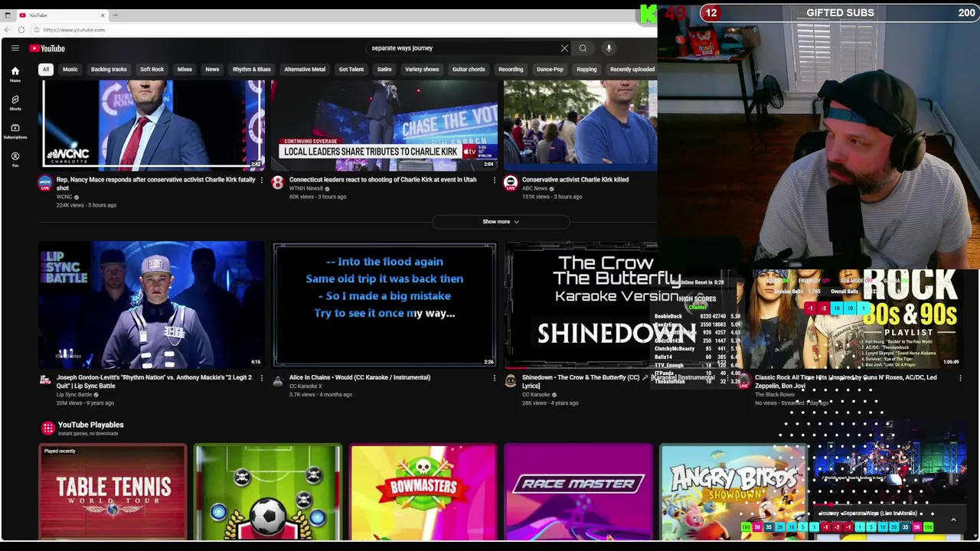Image resolution: width=980 pixels, height=551 pixels.
Task: Open more options for the Nancy Mace video
Action: point(261,181)
